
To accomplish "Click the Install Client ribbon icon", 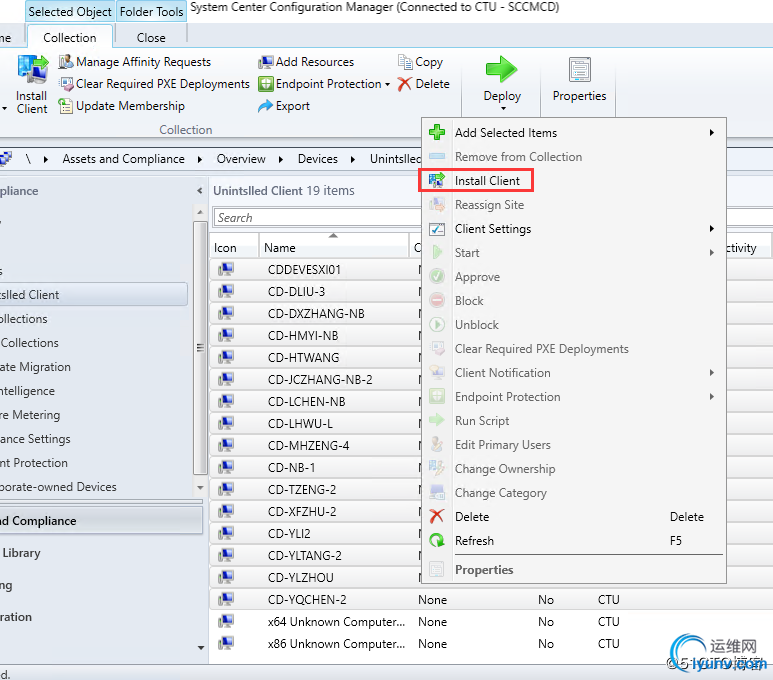I will point(33,70).
